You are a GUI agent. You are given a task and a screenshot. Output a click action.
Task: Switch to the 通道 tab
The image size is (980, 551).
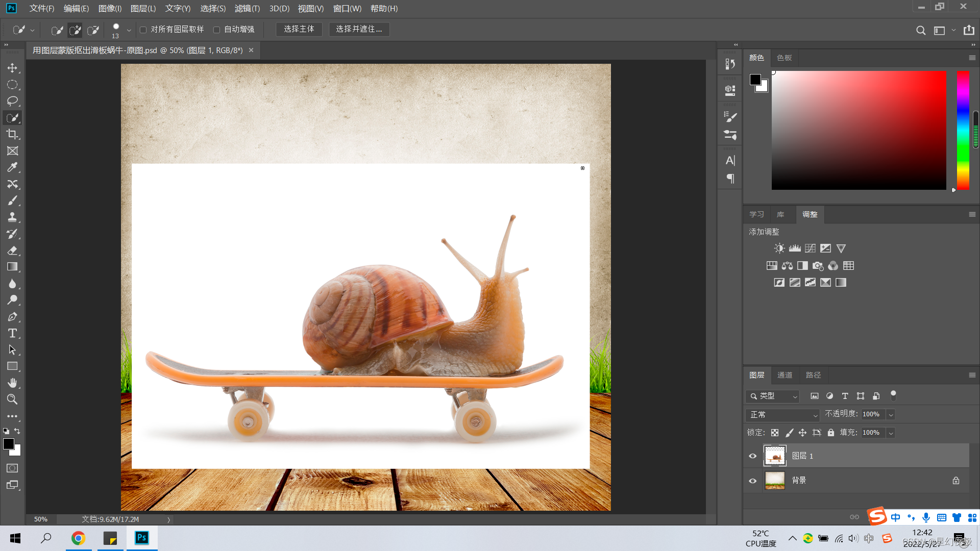(x=785, y=375)
